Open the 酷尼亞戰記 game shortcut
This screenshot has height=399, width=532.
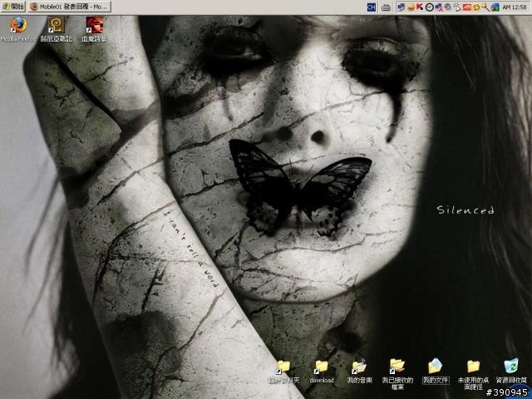[56, 24]
